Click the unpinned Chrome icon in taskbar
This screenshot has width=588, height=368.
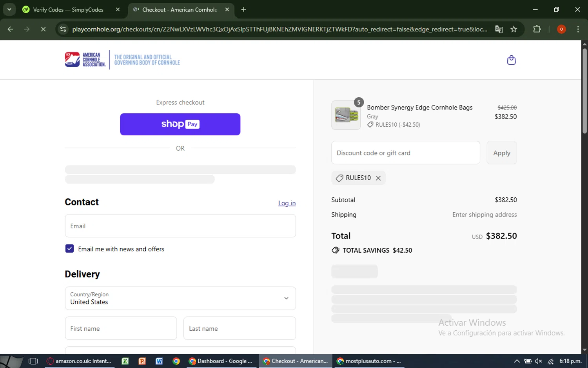(176, 361)
